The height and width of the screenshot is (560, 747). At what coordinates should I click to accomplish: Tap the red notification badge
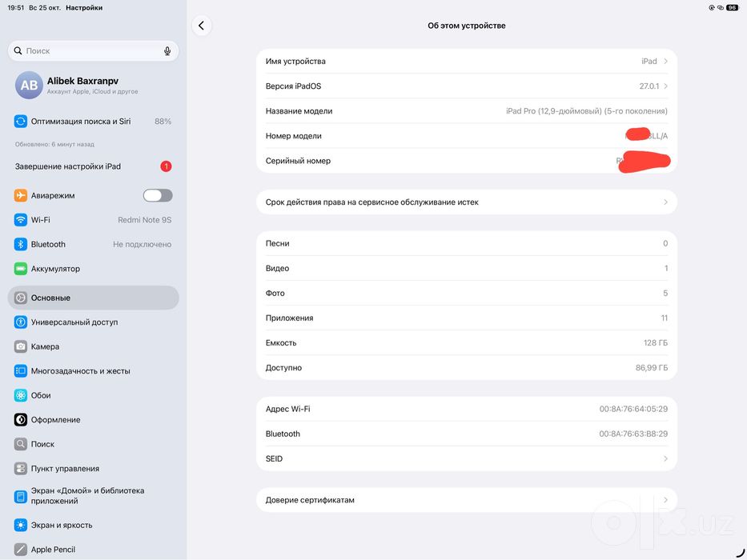pos(166,166)
